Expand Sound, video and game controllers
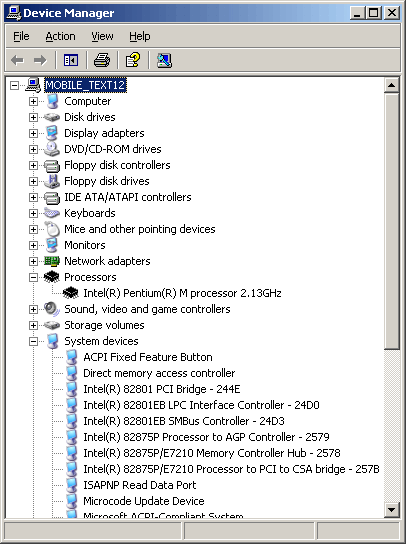Viewport: 406px width, 544px height. (33, 309)
